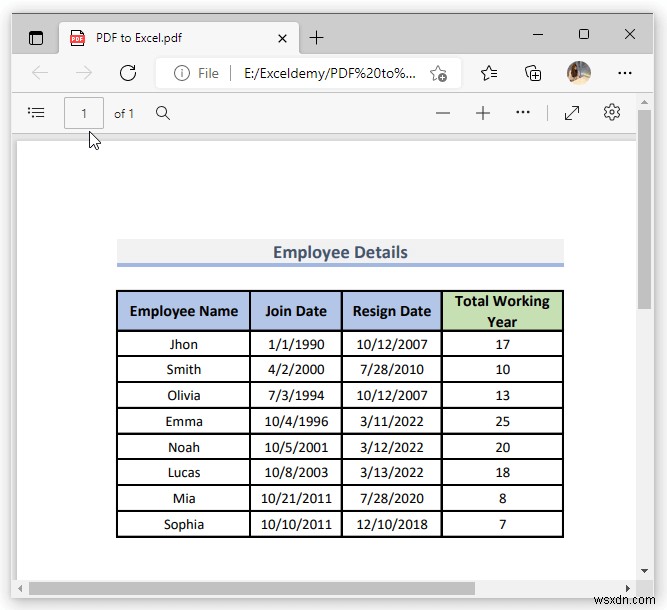The image size is (667, 610).
Task: Open the user profile avatar
Action: pos(579,73)
